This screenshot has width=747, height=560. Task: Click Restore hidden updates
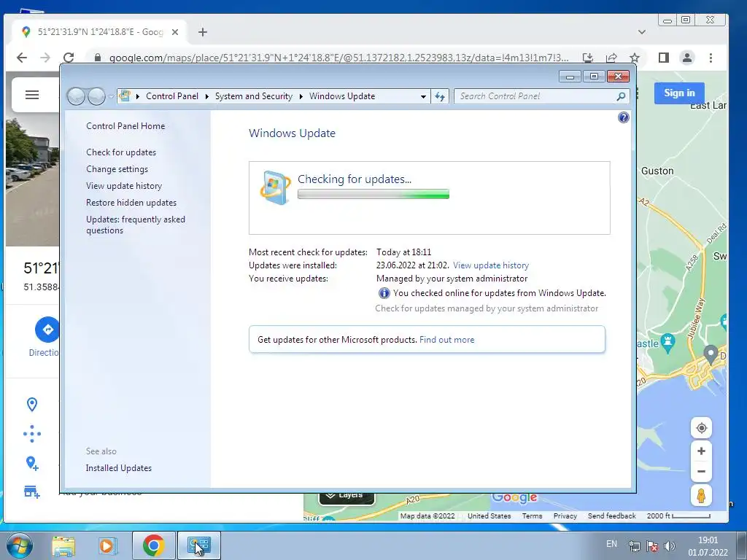click(131, 203)
